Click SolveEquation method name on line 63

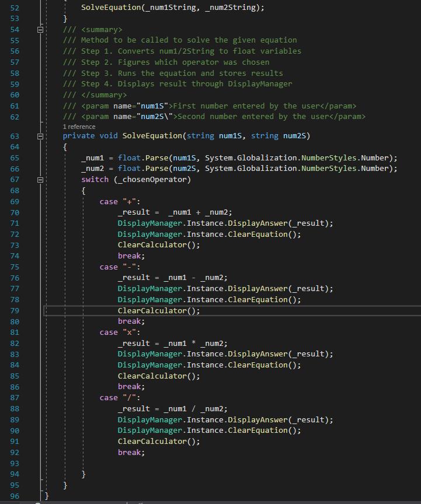152,136
